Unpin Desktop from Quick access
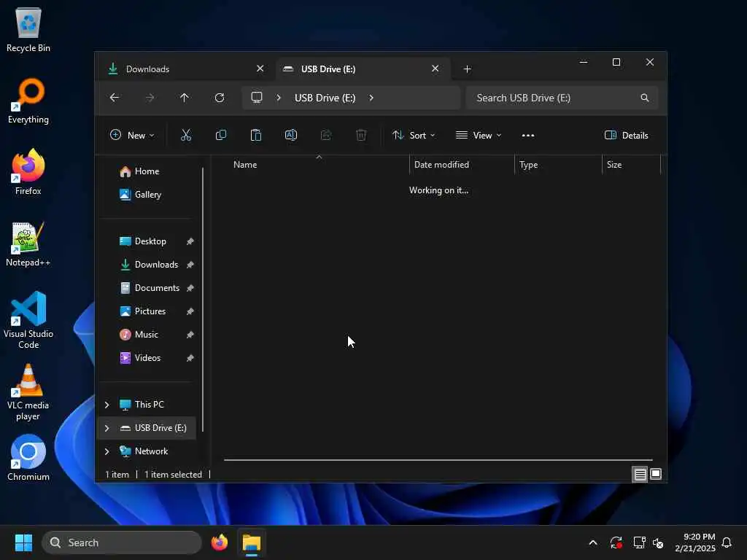 [x=190, y=241]
